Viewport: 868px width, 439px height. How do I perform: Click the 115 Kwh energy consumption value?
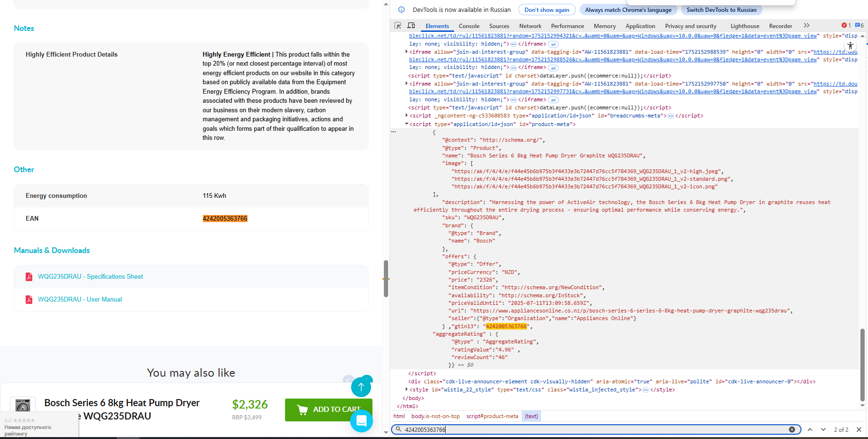click(215, 196)
